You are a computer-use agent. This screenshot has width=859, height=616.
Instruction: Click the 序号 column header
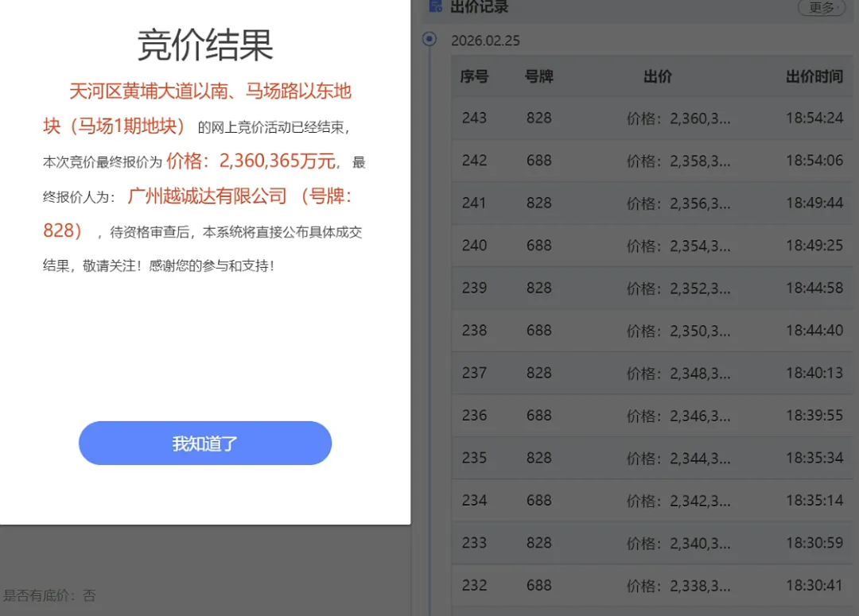coord(474,76)
